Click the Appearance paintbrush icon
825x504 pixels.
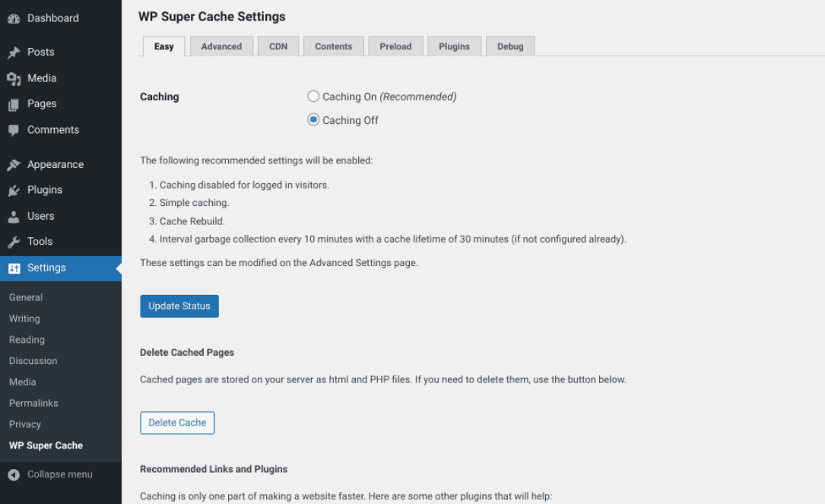click(x=14, y=165)
